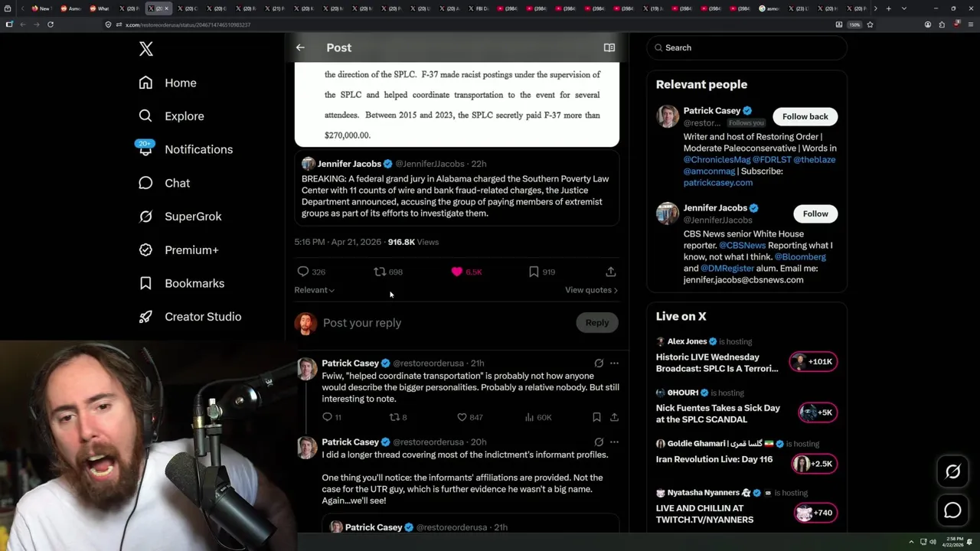Screen dimensions: 980x551
Task: Open a new browser tab
Action: click(888, 8)
